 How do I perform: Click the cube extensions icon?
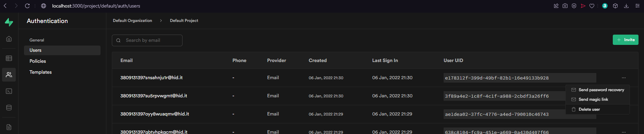[616, 6]
